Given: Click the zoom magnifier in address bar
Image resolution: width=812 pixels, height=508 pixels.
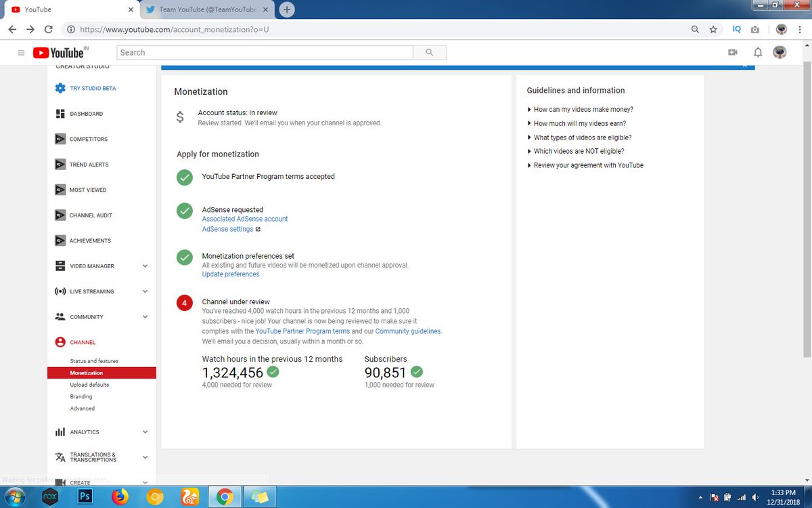Looking at the screenshot, I should click(695, 30).
